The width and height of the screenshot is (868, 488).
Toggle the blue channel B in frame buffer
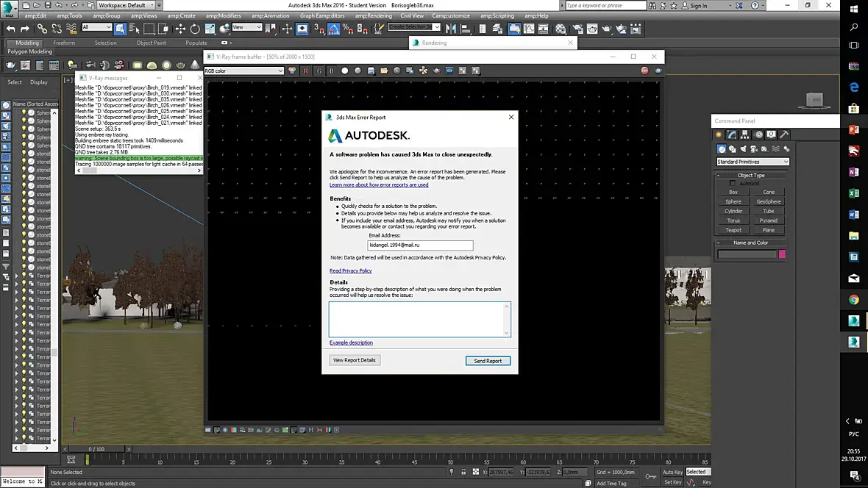(332, 71)
